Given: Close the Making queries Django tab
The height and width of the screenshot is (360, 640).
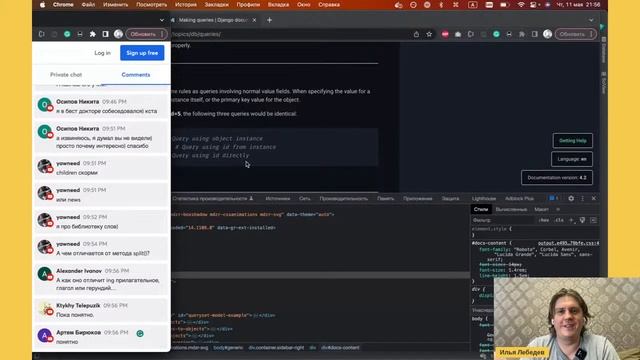Looking at the screenshot, I should click(254, 20).
